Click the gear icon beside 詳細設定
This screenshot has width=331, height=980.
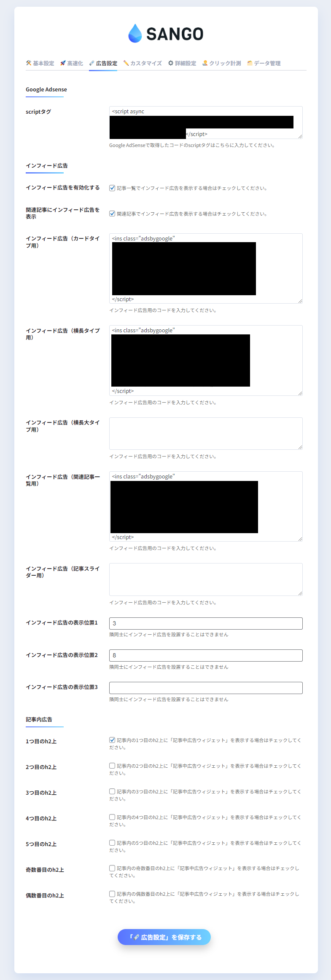click(171, 63)
